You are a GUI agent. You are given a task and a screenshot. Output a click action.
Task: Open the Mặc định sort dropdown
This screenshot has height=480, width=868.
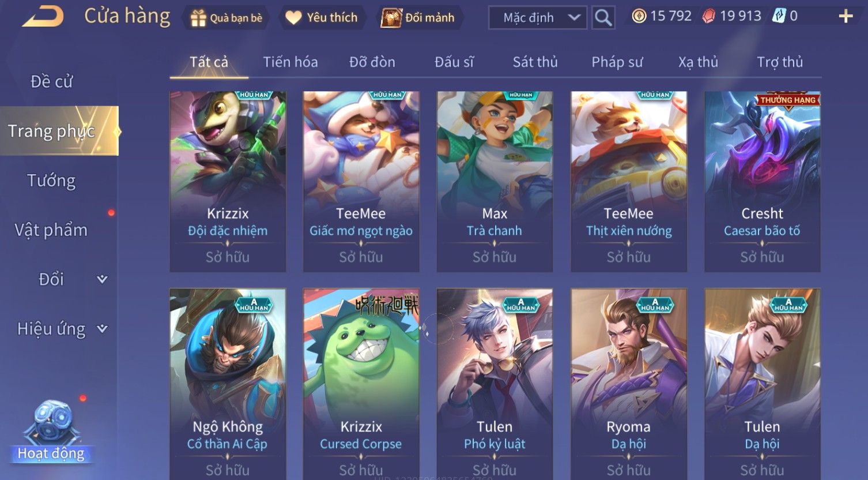click(537, 18)
